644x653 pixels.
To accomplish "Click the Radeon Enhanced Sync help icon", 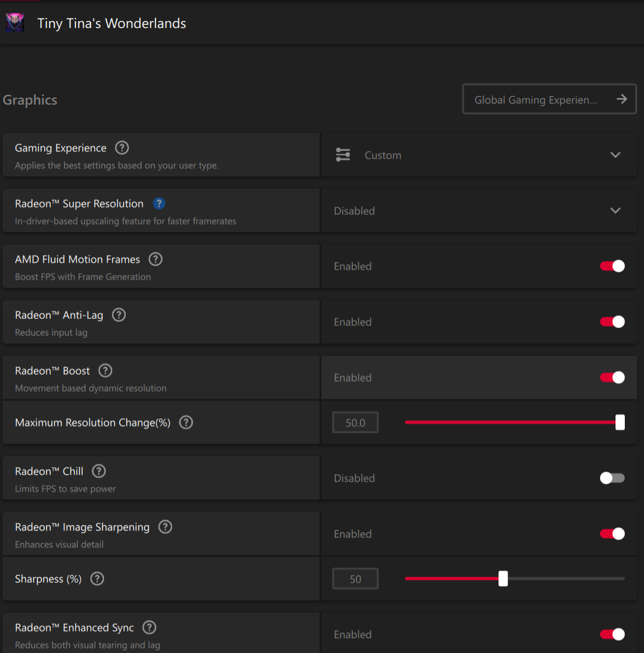I will click(x=149, y=628).
